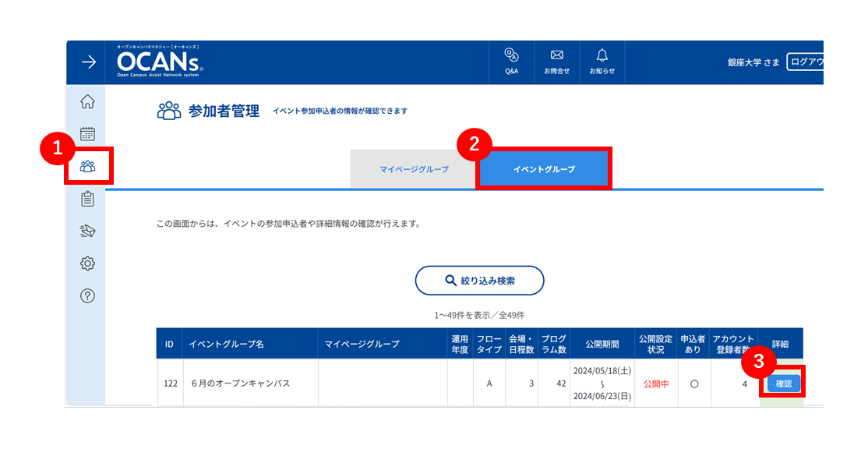Click the ログアウト logout button

[806, 62]
